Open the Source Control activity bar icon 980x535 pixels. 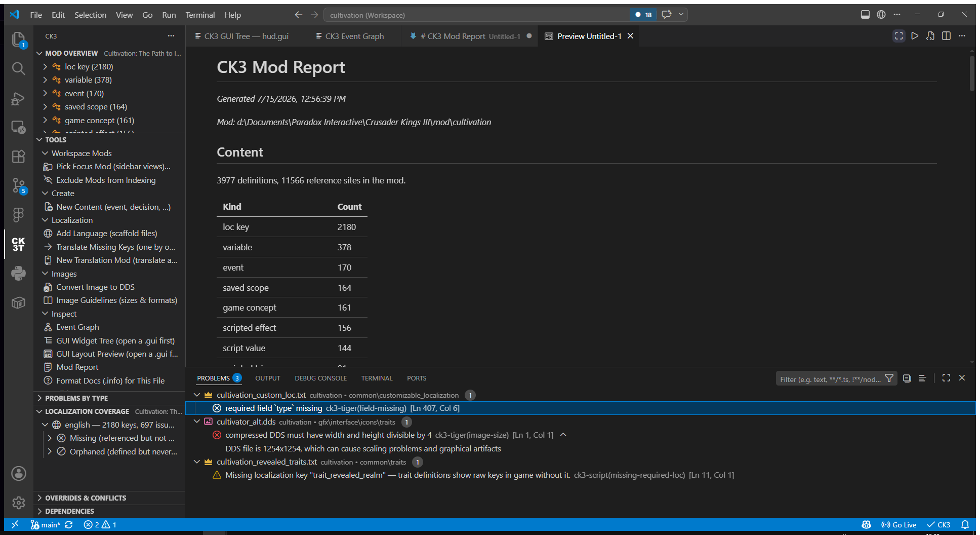coord(19,186)
